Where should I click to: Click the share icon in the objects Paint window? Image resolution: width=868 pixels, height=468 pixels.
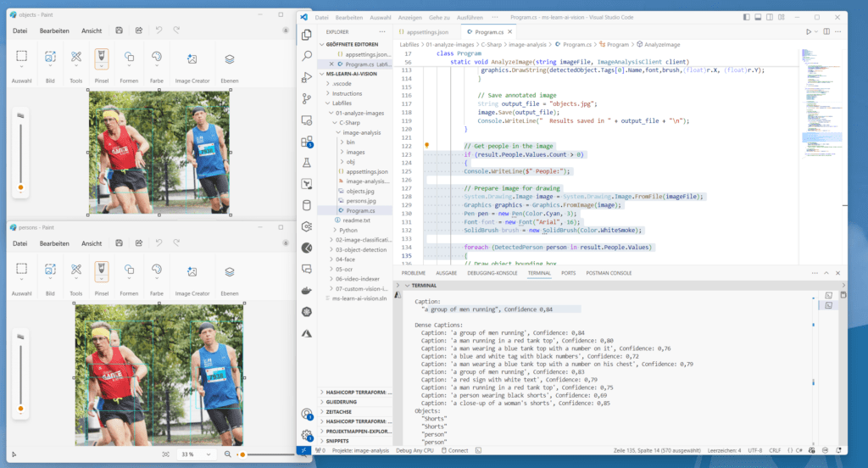pos(139,31)
